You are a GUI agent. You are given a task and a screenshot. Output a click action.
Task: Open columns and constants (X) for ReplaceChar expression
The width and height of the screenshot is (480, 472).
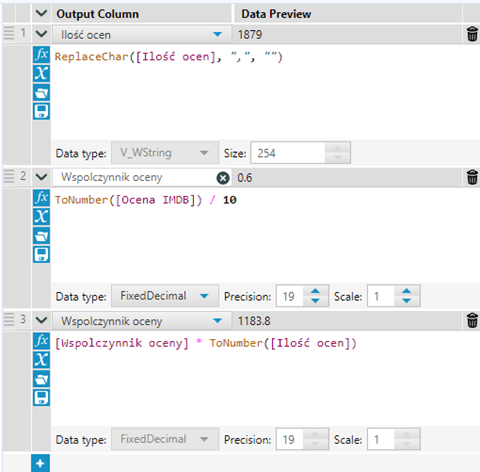point(41,73)
